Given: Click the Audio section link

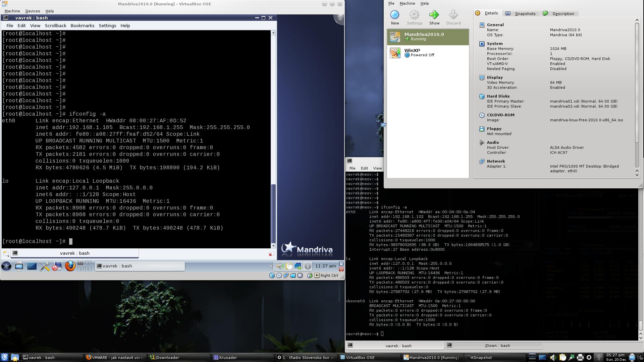Looking at the screenshot, I should coord(493,142).
